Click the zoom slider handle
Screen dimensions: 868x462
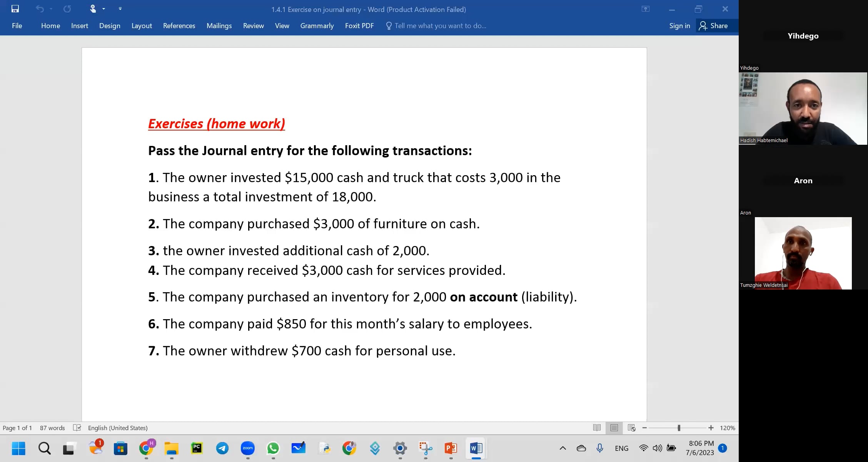pos(679,428)
